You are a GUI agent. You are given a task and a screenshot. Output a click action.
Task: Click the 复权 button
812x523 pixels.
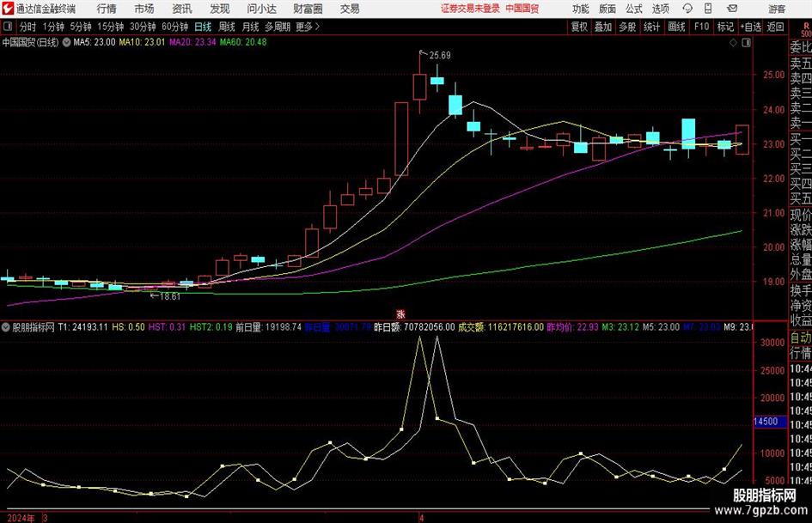pyautogui.click(x=579, y=27)
